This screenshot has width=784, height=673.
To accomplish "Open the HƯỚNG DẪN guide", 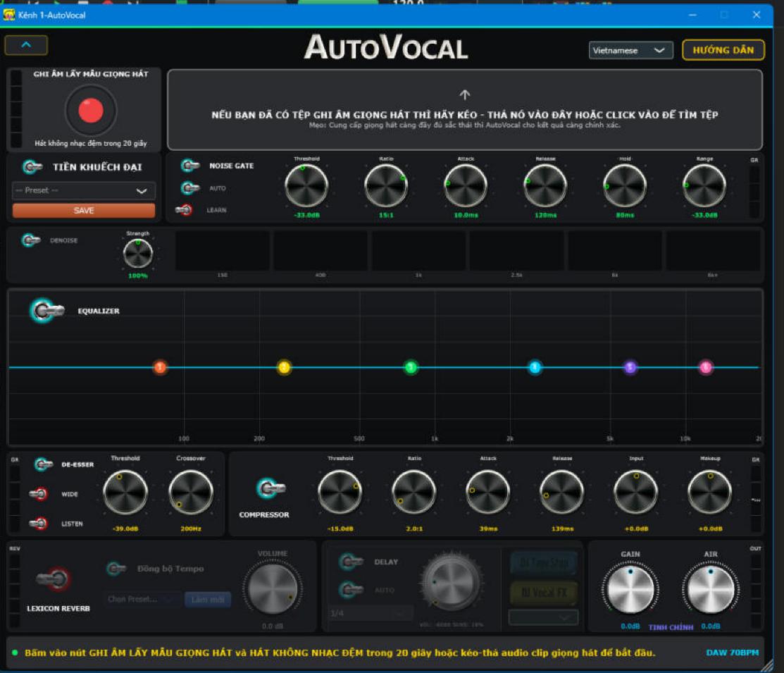I will pos(723,50).
